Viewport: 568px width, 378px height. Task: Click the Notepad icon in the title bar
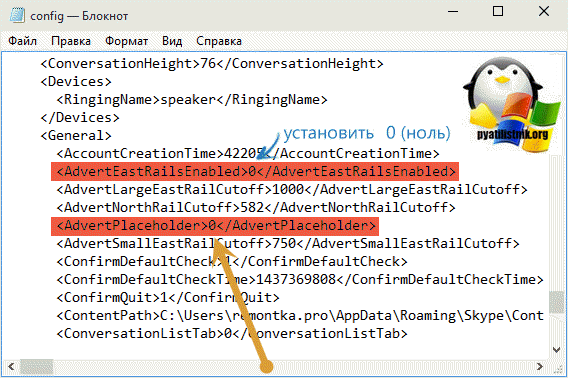click(x=16, y=15)
